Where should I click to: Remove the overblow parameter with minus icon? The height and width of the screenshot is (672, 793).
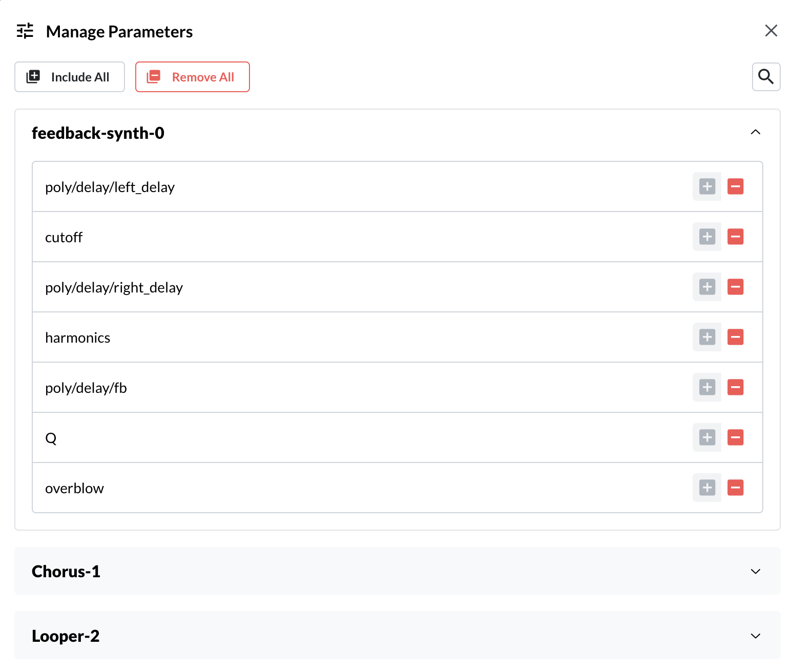(x=736, y=488)
